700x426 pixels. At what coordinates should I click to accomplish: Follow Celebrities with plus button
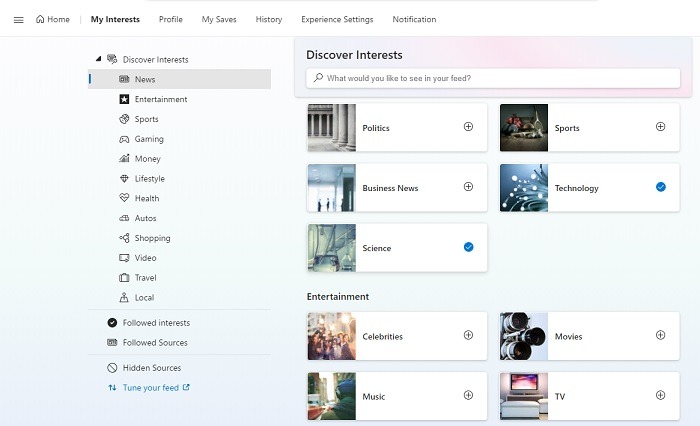468,335
